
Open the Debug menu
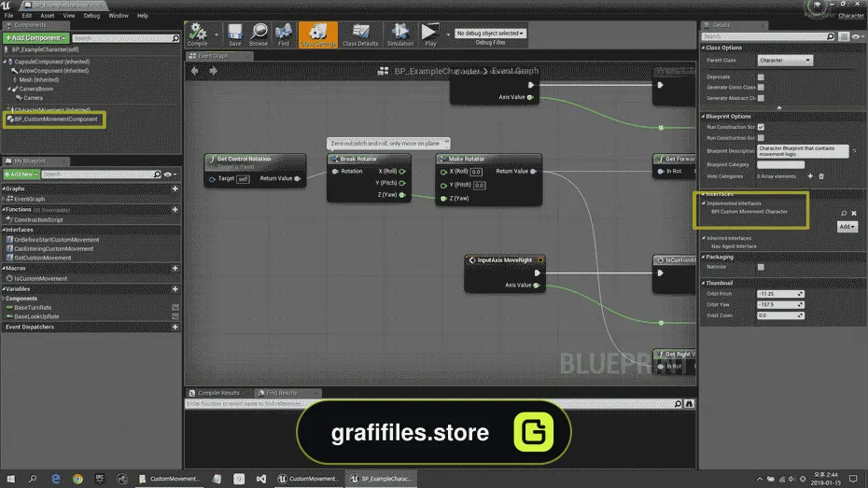[x=91, y=16]
